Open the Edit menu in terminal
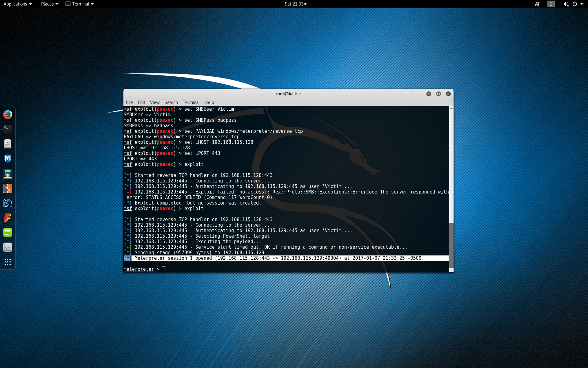 [141, 102]
